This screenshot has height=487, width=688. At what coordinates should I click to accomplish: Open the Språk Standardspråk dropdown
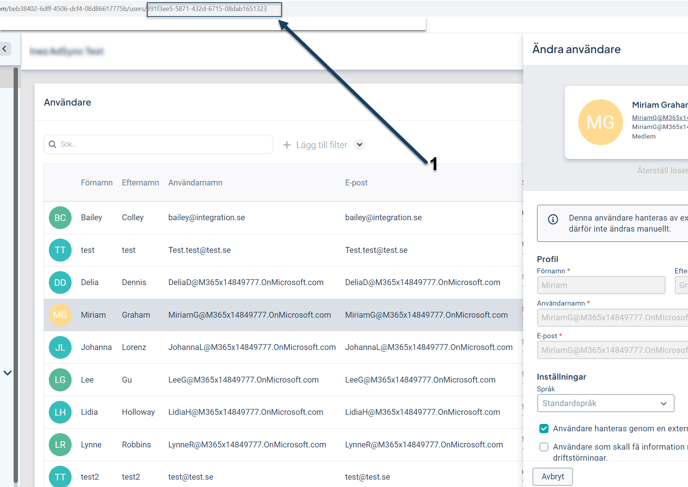pyautogui.click(x=605, y=403)
